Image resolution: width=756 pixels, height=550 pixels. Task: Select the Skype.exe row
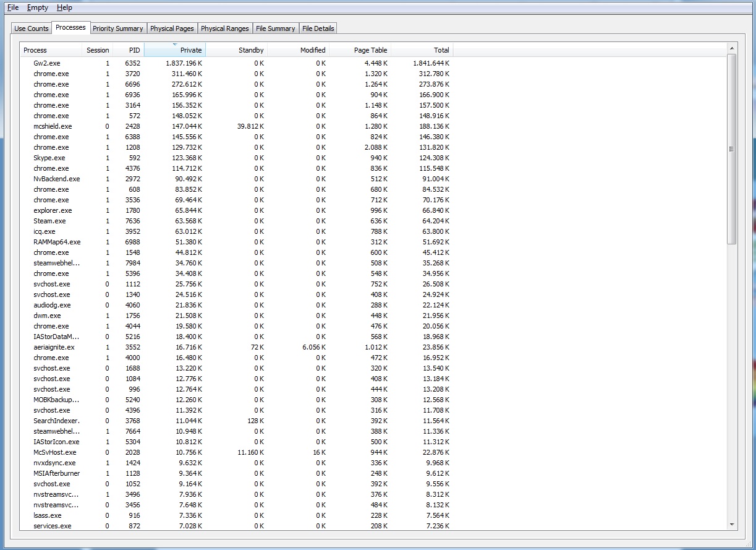tap(237, 158)
